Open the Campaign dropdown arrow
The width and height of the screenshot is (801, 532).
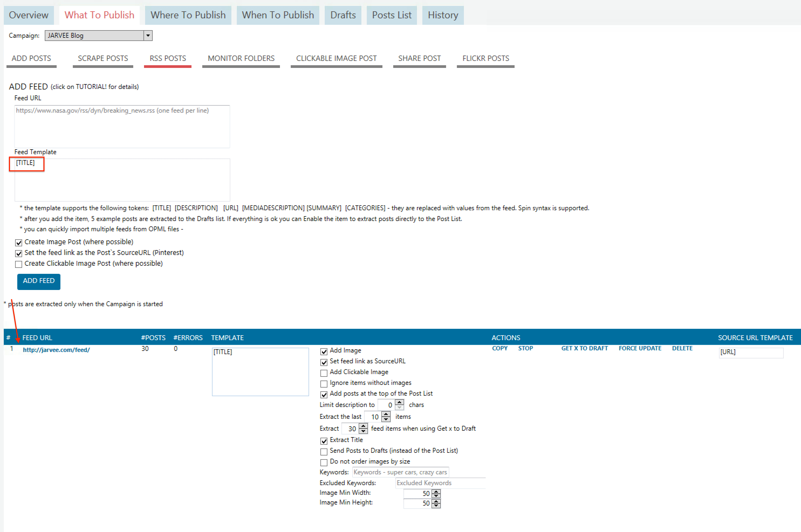148,36
